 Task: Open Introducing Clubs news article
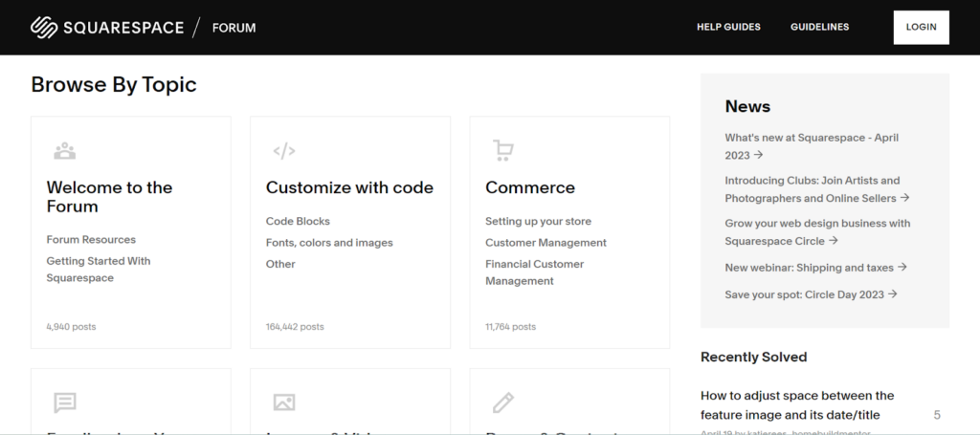point(817,189)
